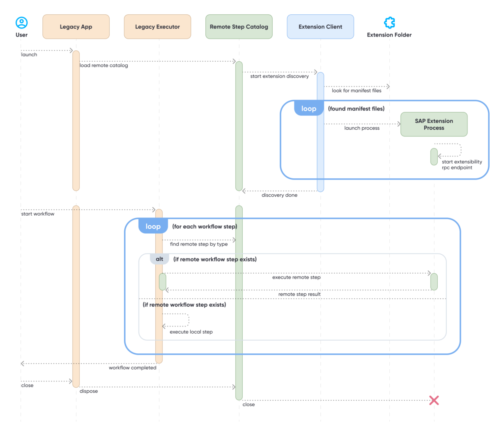Switch to the Extension Client header
The width and height of the screenshot is (504, 436).
(x=320, y=26)
